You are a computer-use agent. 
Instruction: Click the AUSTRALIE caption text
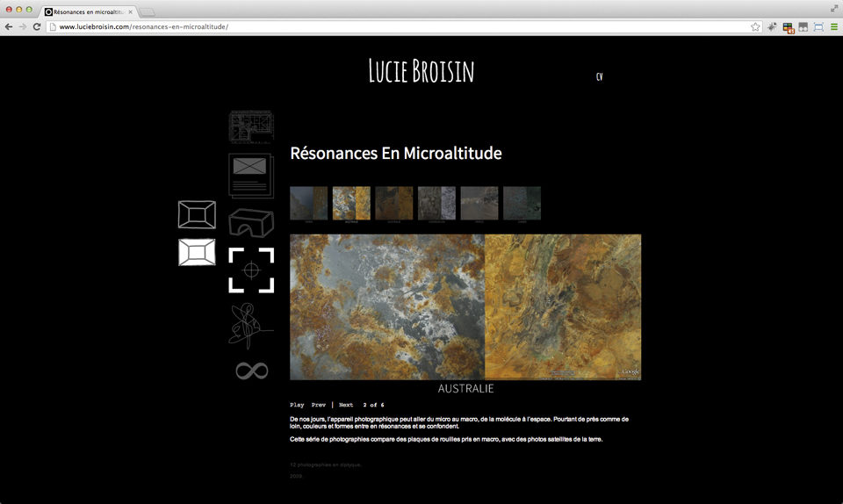pos(465,388)
